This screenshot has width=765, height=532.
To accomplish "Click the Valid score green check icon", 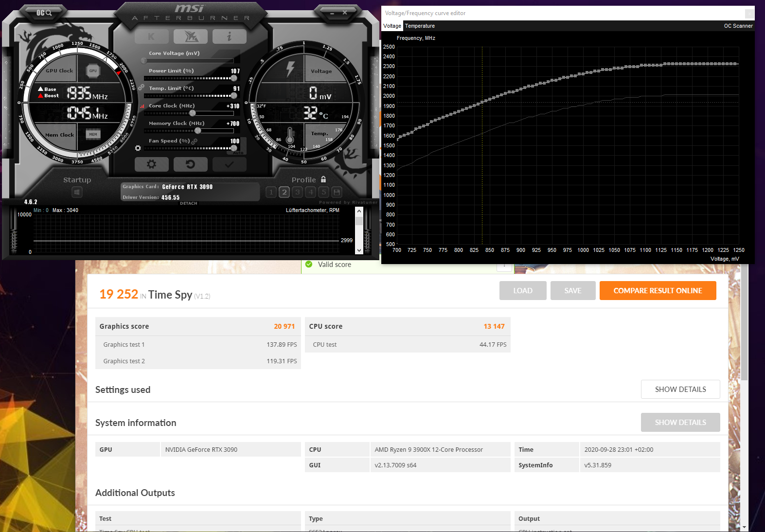I will [309, 265].
